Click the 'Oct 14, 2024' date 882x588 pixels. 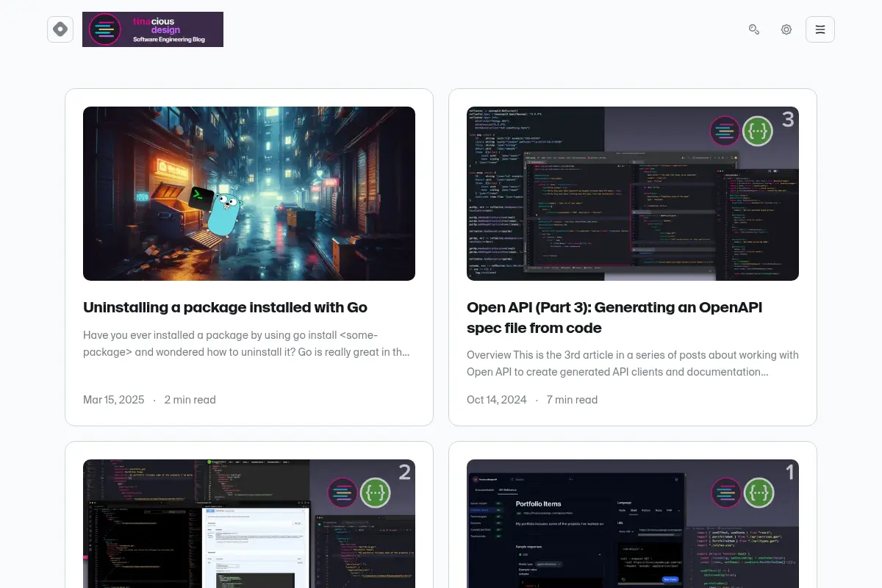(x=497, y=400)
